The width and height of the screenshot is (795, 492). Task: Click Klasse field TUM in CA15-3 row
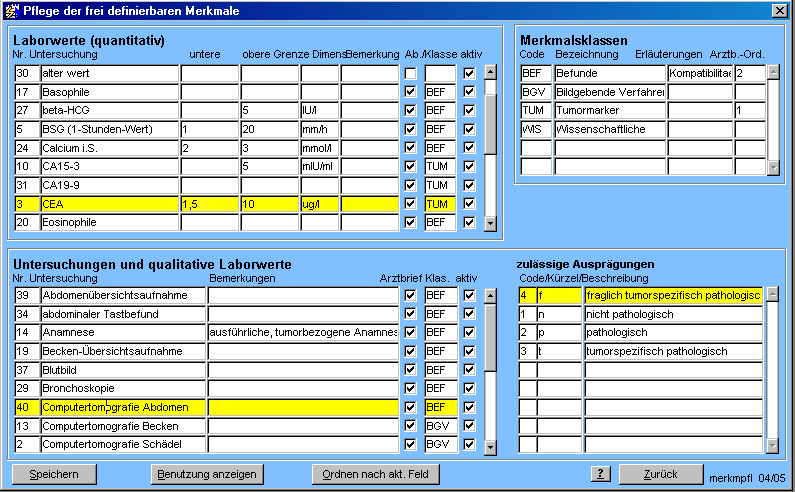[440, 166]
